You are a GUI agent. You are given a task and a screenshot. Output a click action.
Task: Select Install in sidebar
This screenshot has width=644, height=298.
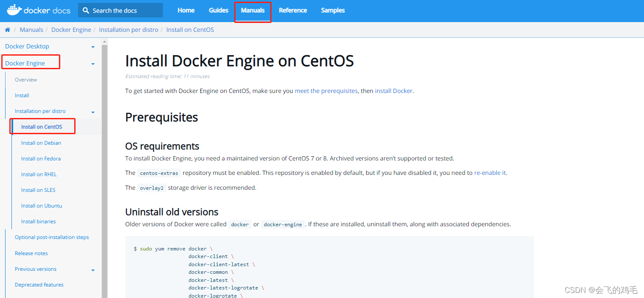point(22,96)
